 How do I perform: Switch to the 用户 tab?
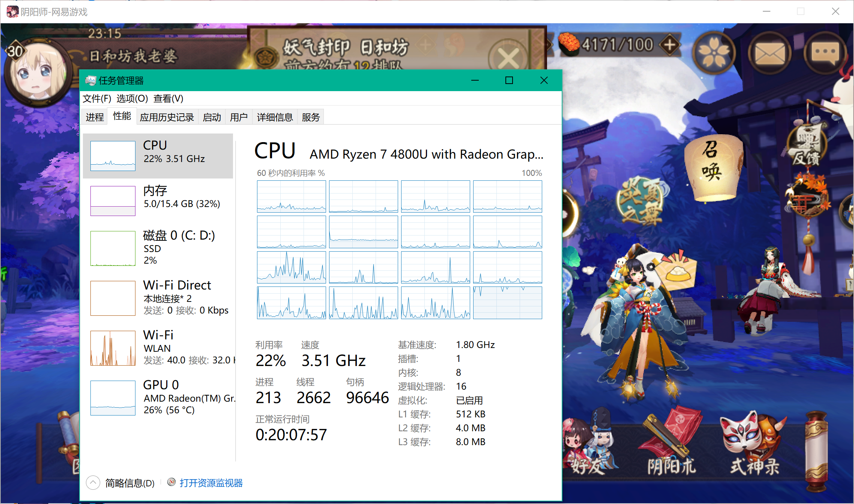[239, 117]
